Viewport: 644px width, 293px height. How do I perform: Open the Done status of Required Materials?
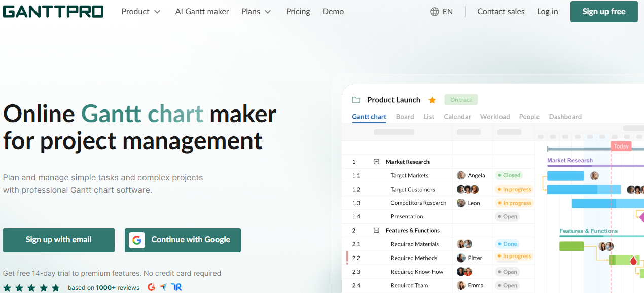507,244
